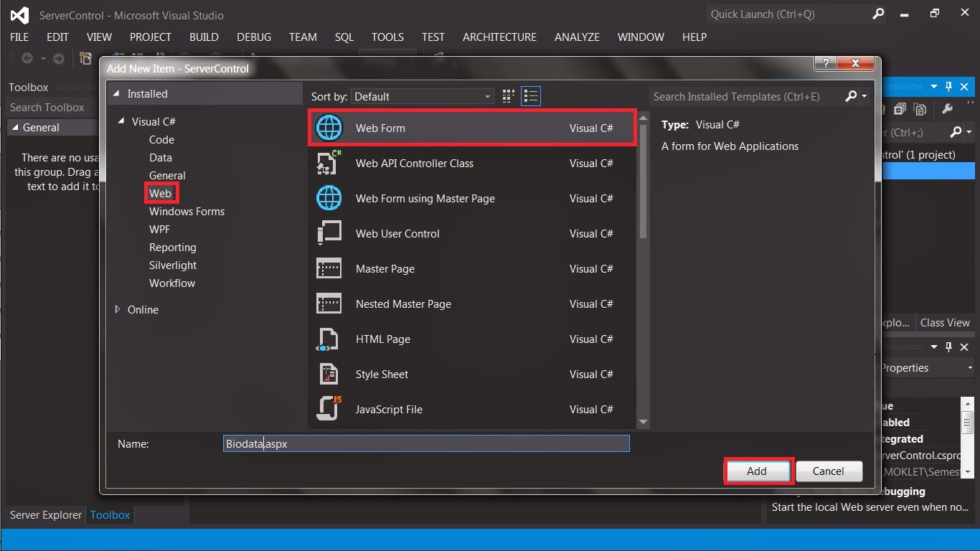980x551 pixels.
Task: Open the BUILD menu
Action: pyautogui.click(x=204, y=37)
